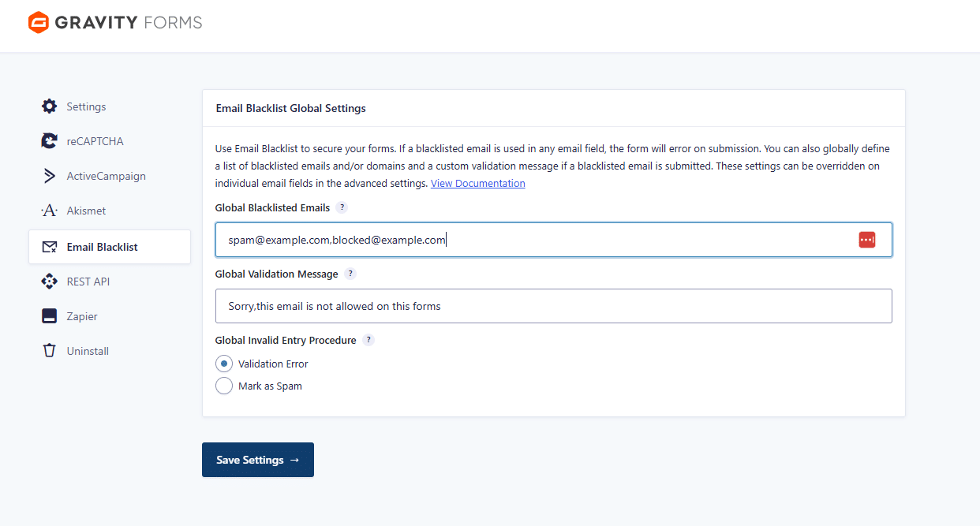The width and height of the screenshot is (980, 526).
Task: Focus the Global Validation Message field
Action: point(554,306)
